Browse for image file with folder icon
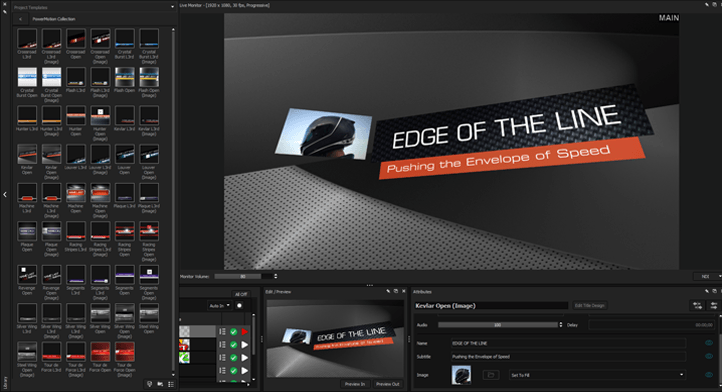The height and width of the screenshot is (392, 722). (x=491, y=375)
